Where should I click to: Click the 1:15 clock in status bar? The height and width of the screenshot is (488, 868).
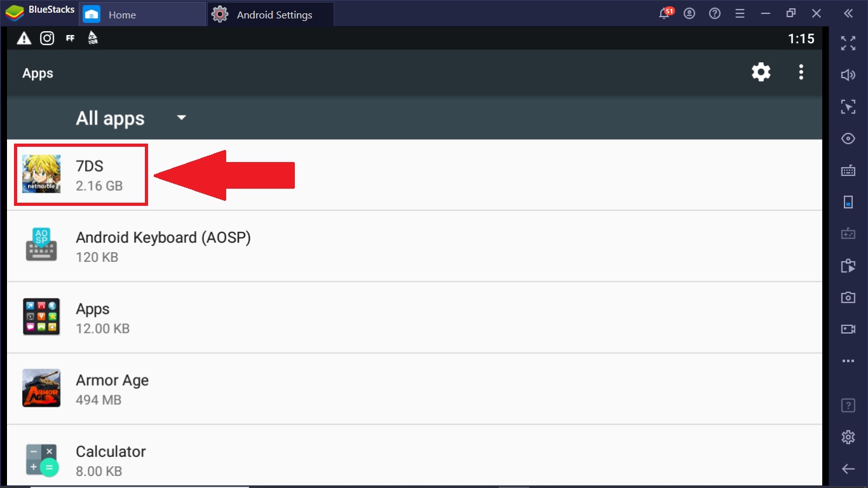(x=801, y=39)
